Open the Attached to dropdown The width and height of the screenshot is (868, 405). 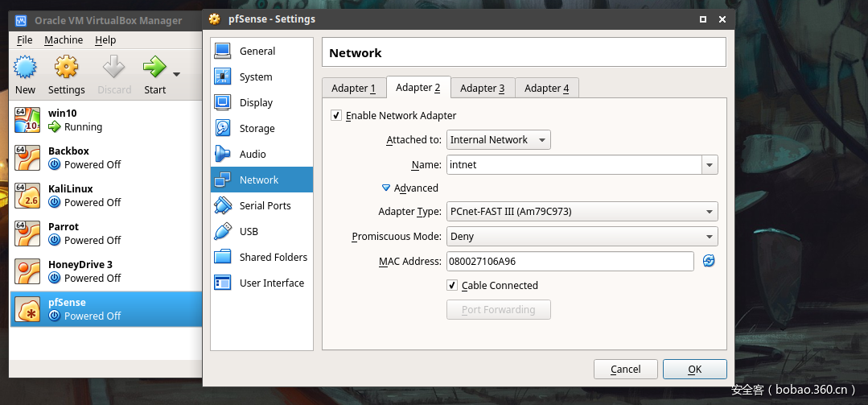pos(498,139)
